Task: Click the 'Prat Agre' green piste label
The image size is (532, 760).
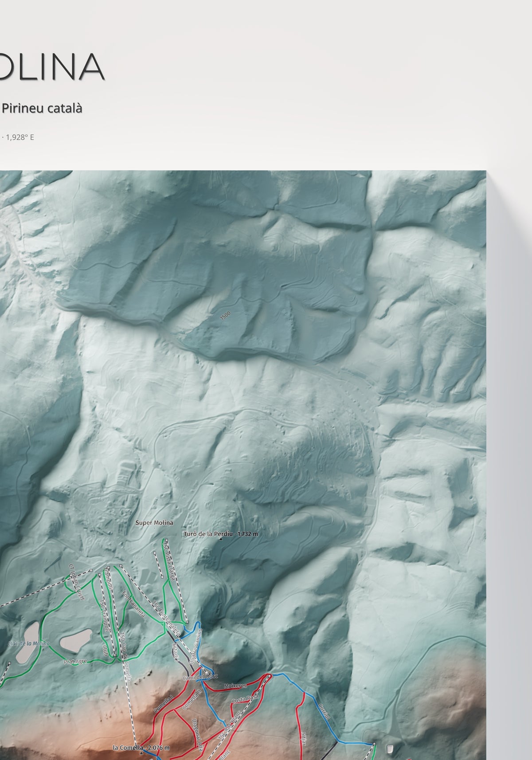Action: pyautogui.click(x=75, y=661)
